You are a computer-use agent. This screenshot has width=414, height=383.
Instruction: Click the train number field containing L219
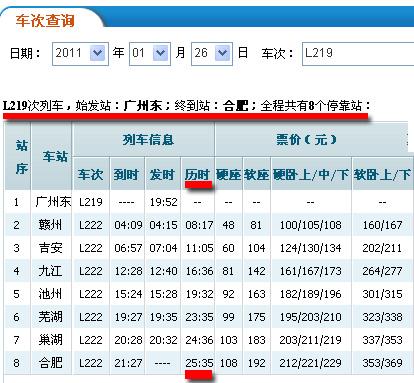point(358,53)
